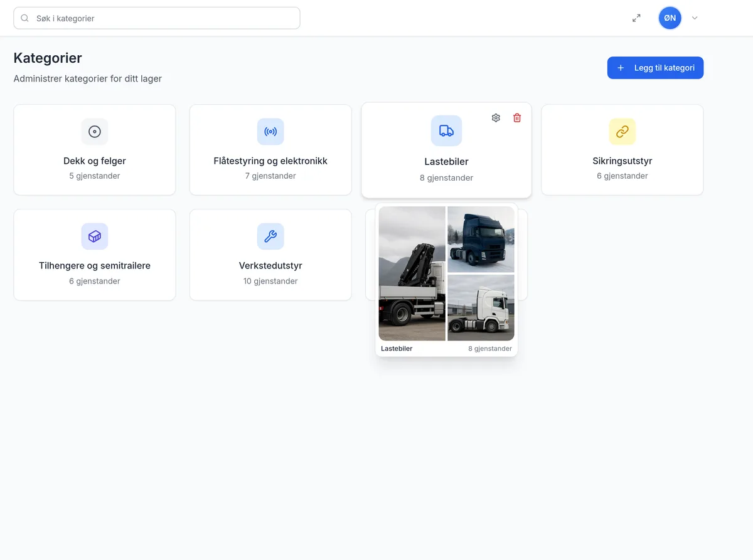Click the Verkstedutstyr wrench icon
The height and width of the screenshot is (560, 753).
click(x=270, y=236)
